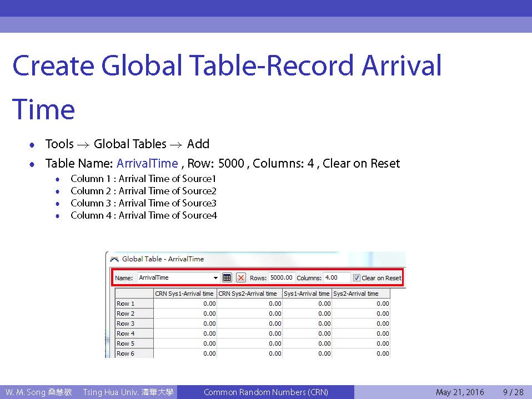Select the Sys2-Arrival time column header
The image size is (532, 399).
[x=355, y=294]
